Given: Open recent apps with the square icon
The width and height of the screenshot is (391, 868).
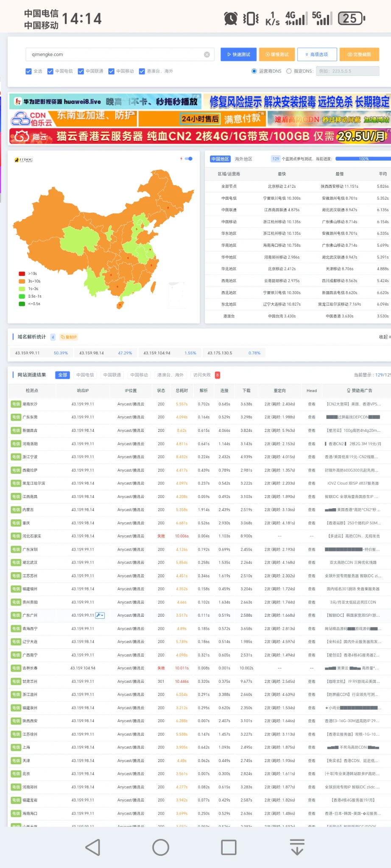Looking at the screenshot, I should (229, 847).
